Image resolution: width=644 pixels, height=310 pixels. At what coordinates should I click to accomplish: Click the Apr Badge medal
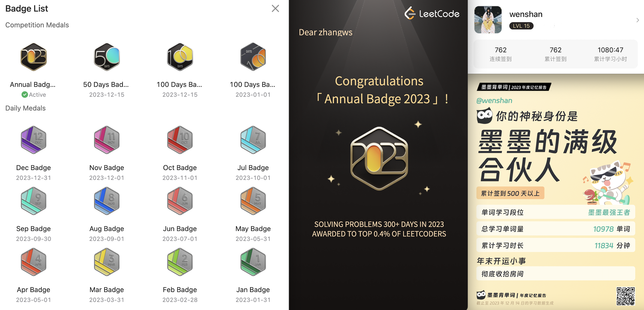[33, 262]
